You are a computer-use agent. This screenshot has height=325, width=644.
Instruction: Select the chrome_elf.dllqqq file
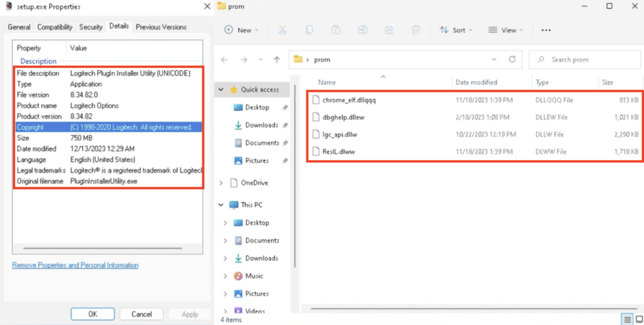point(349,100)
